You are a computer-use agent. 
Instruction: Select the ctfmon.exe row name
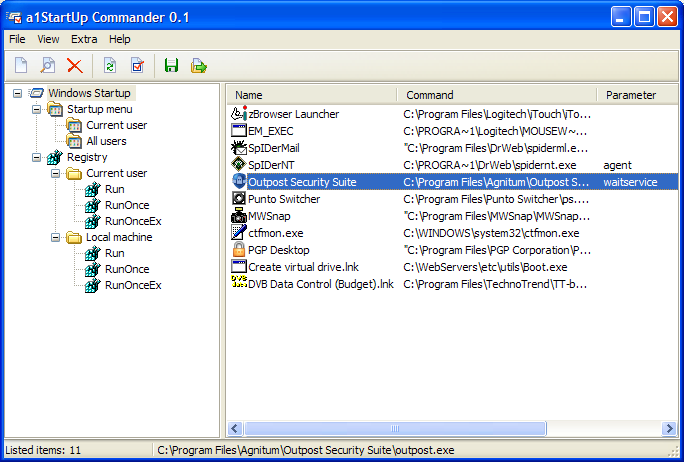pyautogui.click(x=276, y=233)
